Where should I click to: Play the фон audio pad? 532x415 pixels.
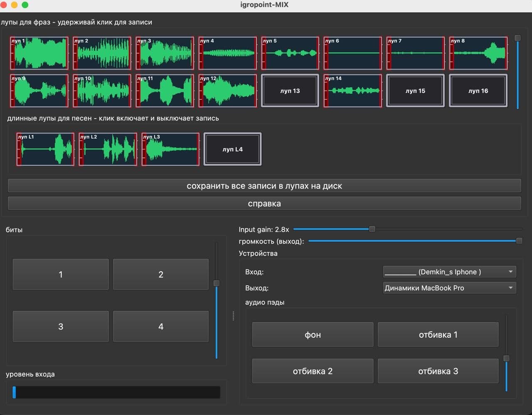[313, 334]
